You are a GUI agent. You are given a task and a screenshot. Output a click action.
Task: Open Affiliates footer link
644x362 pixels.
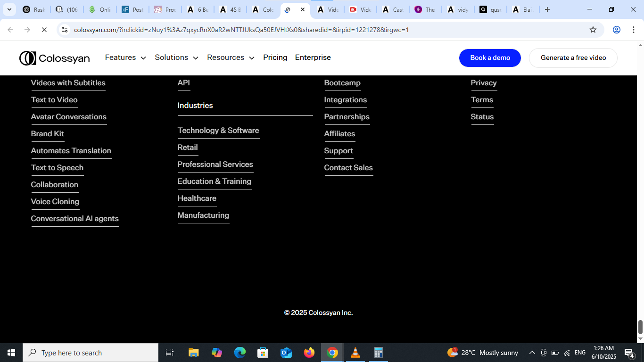click(340, 134)
